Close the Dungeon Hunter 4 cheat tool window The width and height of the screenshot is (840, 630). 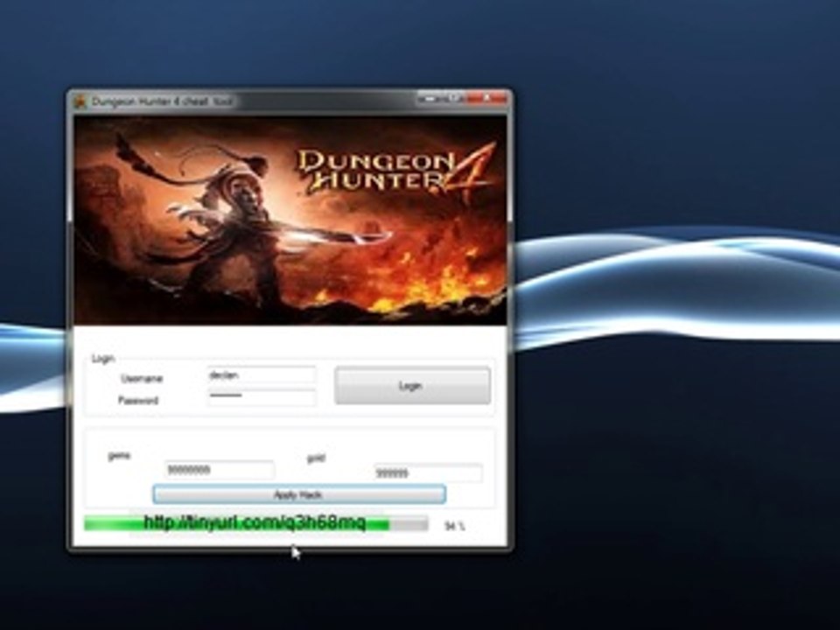(486, 99)
